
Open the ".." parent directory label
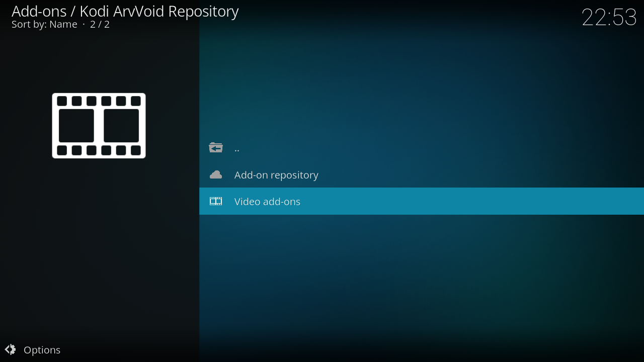click(x=237, y=148)
